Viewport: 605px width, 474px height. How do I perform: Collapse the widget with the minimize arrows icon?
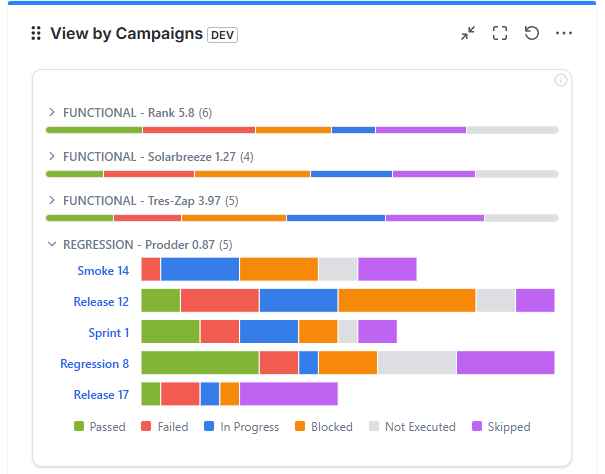[468, 33]
